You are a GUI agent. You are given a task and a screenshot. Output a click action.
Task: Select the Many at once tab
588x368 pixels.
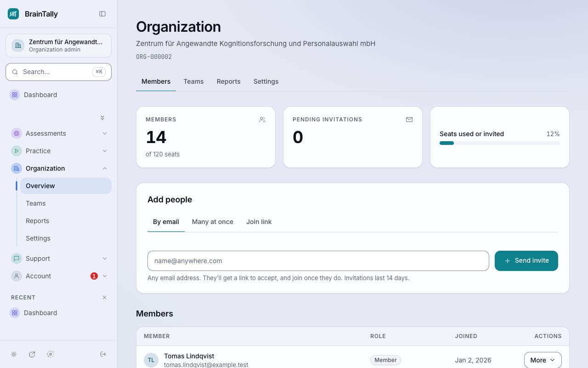[213, 222]
